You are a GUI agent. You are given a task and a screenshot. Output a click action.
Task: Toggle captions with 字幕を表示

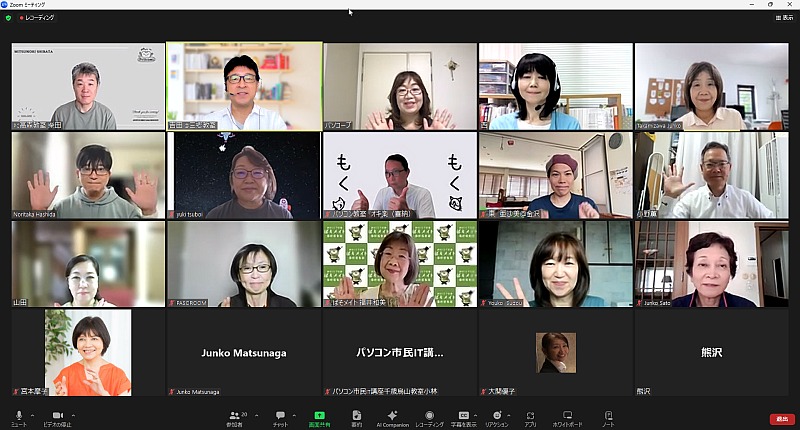pos(463,416)
